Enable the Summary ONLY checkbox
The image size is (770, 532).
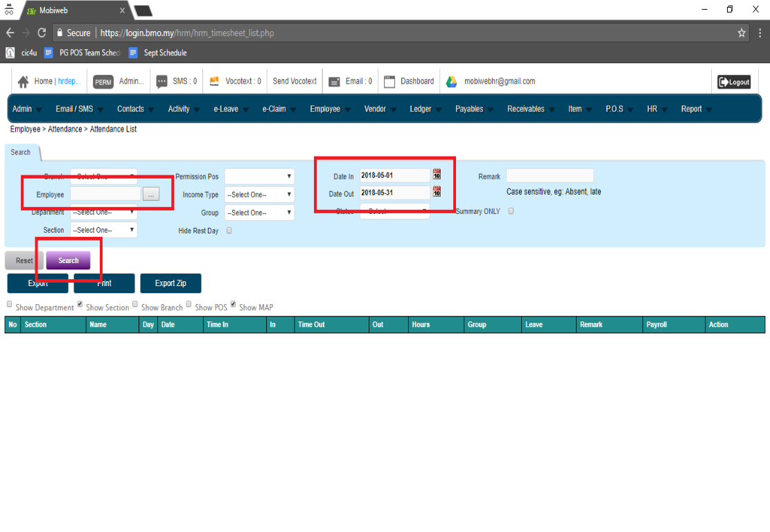(511, 211)
